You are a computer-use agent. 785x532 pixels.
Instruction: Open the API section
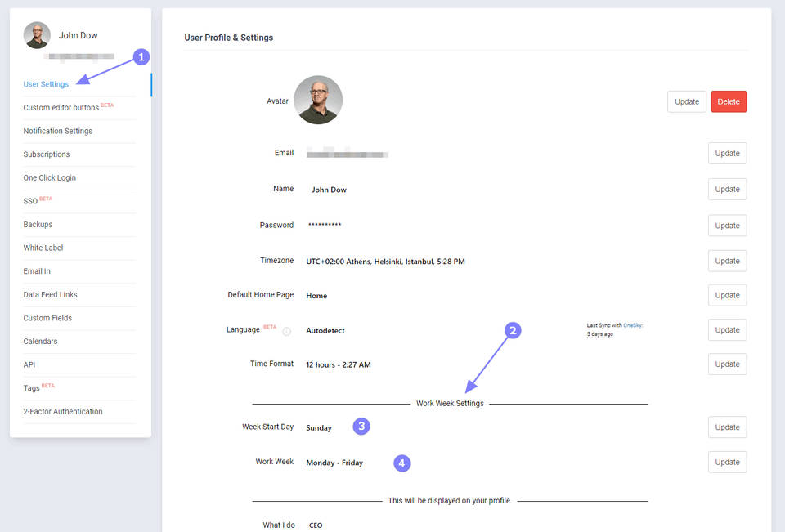pyautogui.click(x=28, y=364)
